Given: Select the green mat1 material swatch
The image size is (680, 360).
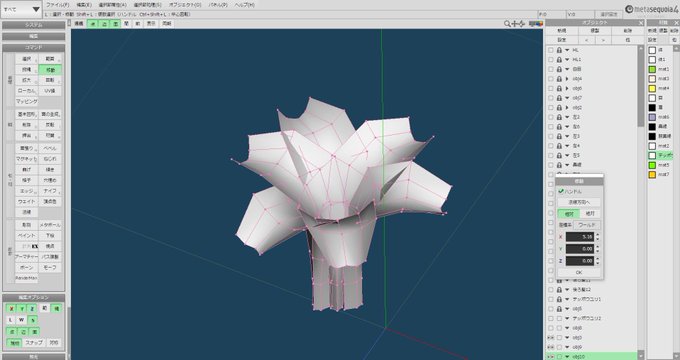Looking at the screenshot, I should (652, 69).
